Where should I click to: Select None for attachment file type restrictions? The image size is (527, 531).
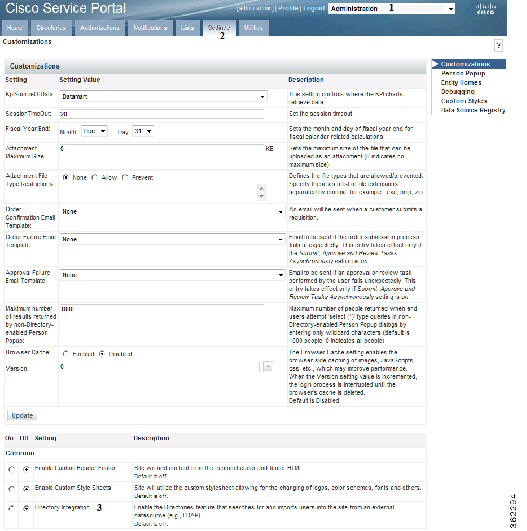click(66, 177)
